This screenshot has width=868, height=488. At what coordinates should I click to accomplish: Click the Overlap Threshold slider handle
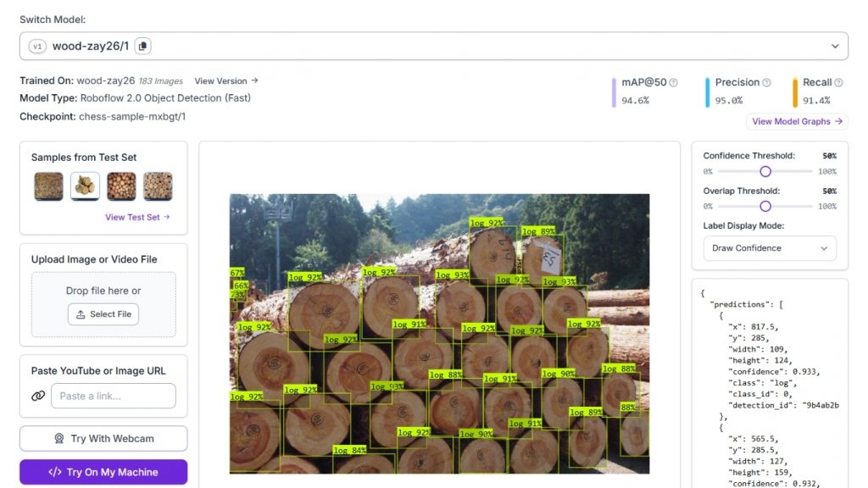pos(765,207)
